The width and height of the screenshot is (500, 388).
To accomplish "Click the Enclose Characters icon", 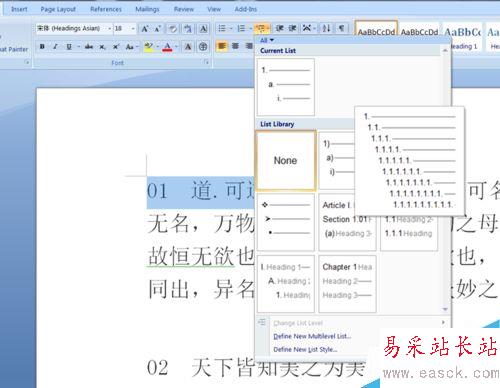I will point(203,47).
